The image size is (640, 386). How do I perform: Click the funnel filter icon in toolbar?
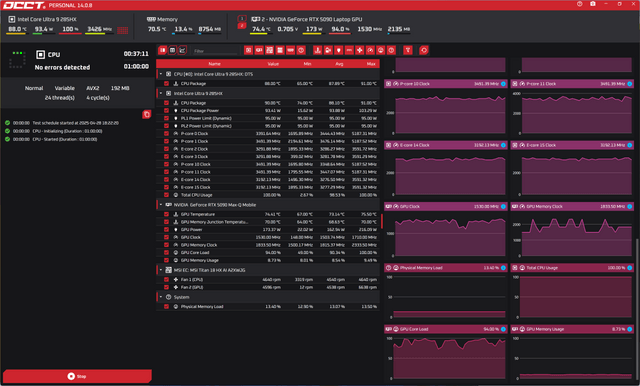tap(407, 50)
